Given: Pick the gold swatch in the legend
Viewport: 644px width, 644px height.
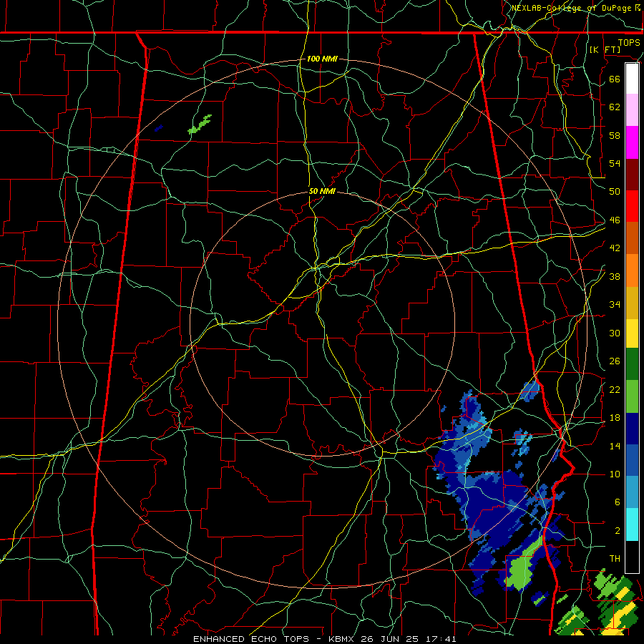Looking at the screenshot, I should [x=632, y=303].
